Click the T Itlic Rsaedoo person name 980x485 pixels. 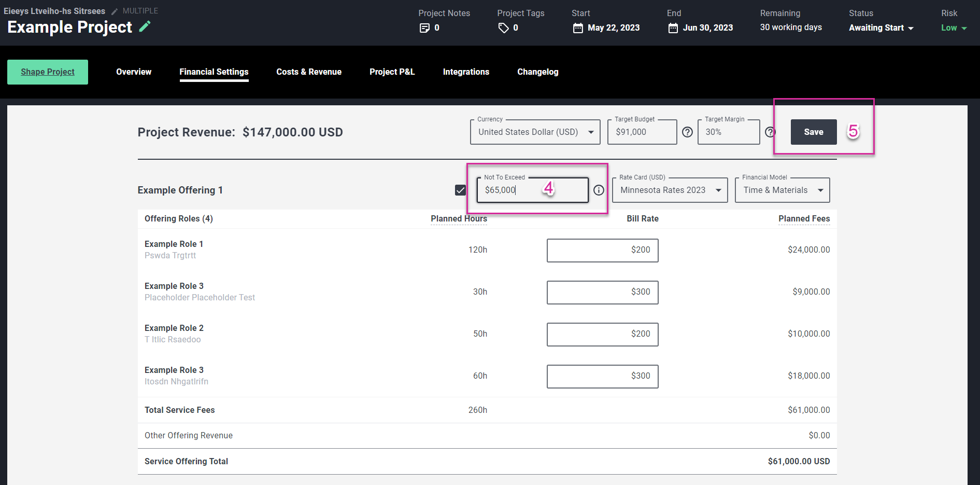coord(173,339)
